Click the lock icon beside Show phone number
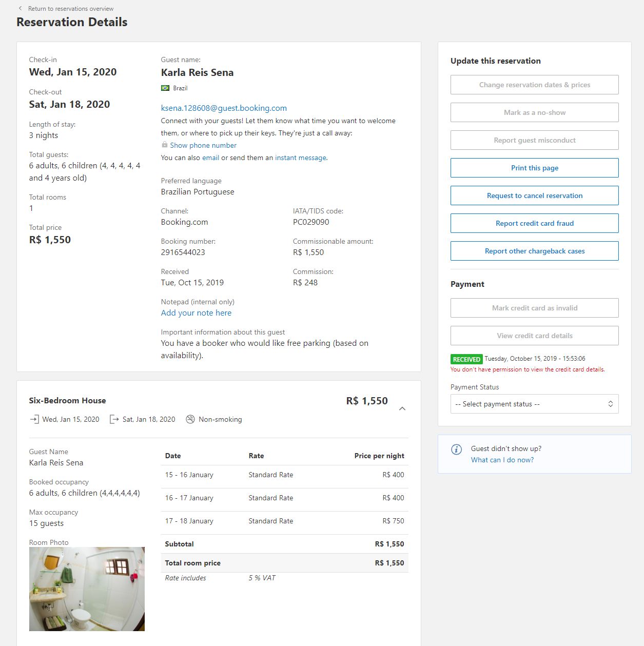 tap(164, 145)
